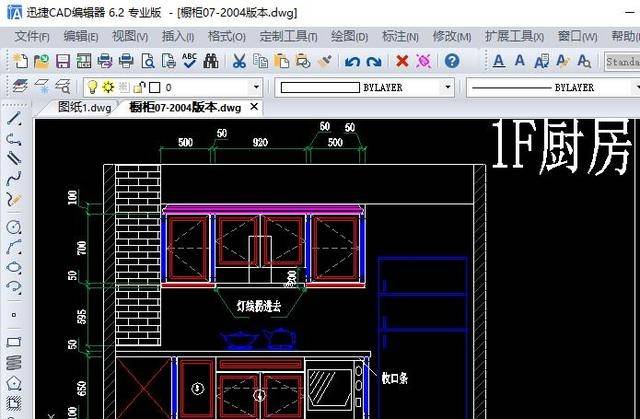
Task: Click underlined A text tool icon
Action: coord(498,61)
